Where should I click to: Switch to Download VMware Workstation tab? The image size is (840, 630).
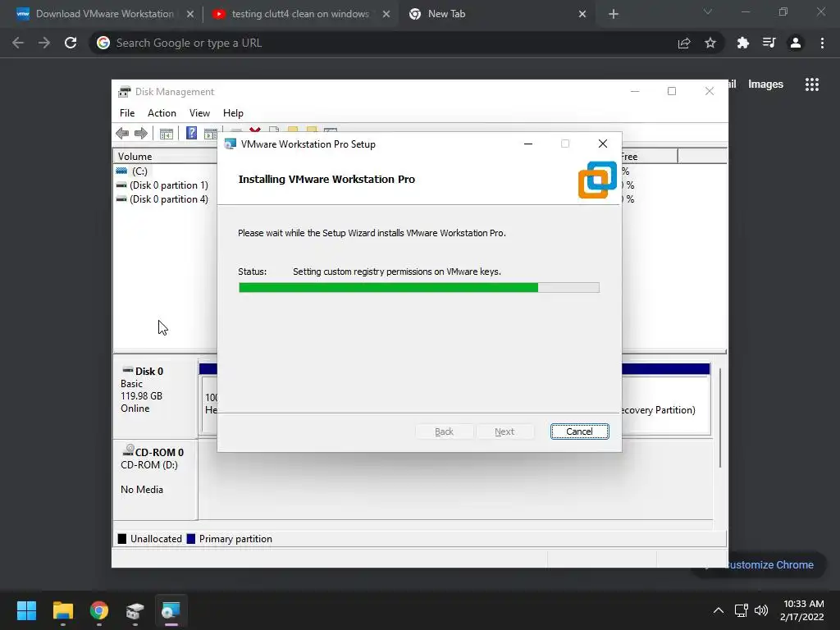104,14
